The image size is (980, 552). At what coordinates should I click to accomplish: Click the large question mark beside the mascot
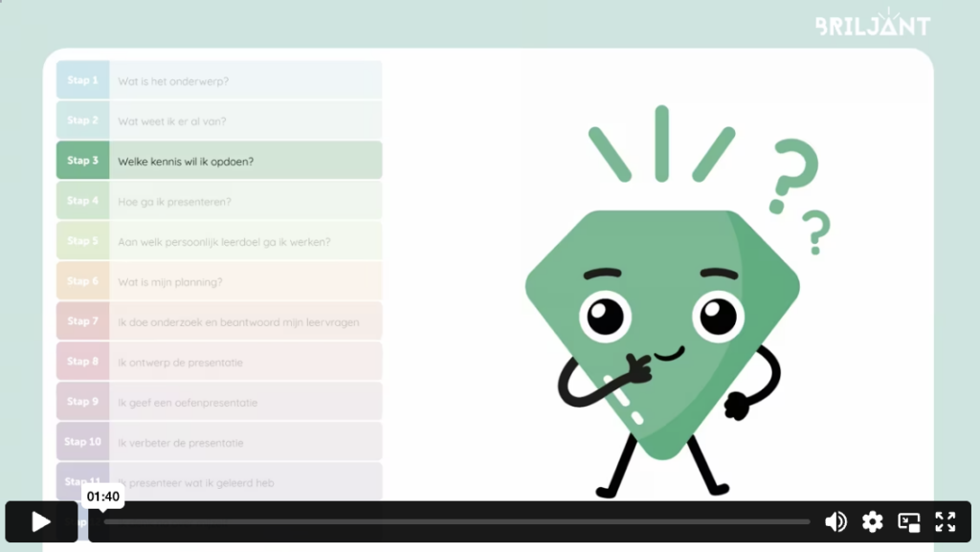[x=790, y=175]
